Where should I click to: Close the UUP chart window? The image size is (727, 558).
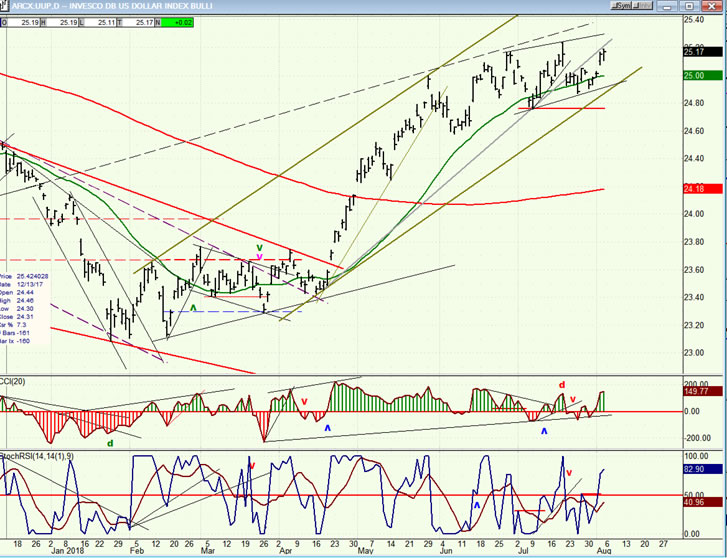[713, 6]
